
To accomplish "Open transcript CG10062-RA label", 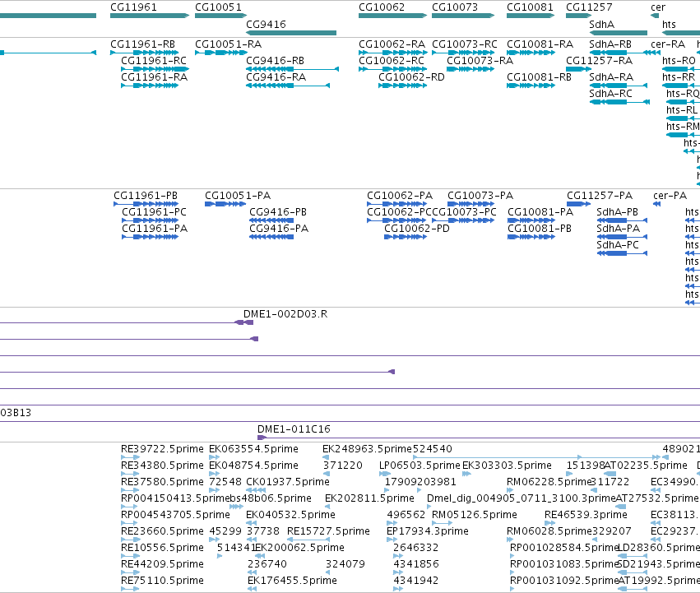I will click(392, 44).
